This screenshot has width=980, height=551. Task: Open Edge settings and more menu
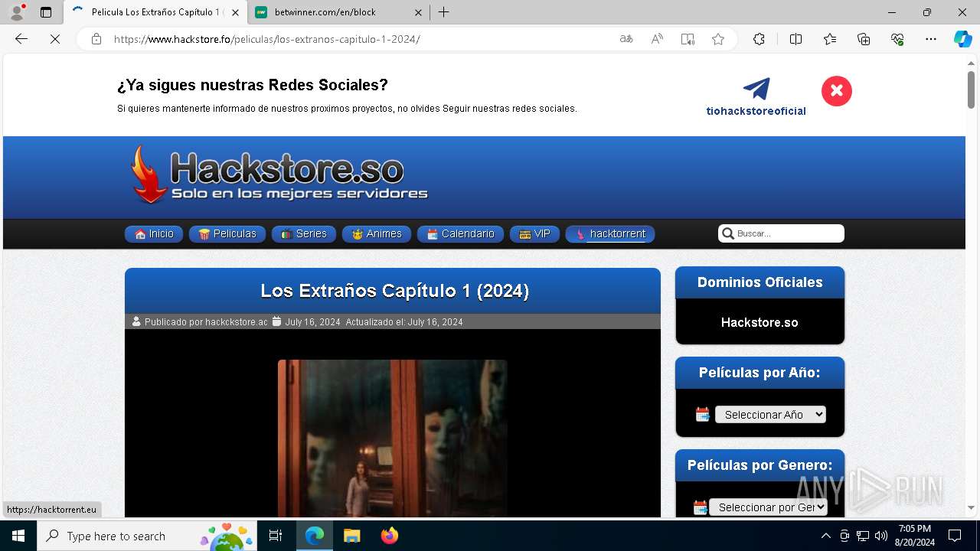pos(931,39)
